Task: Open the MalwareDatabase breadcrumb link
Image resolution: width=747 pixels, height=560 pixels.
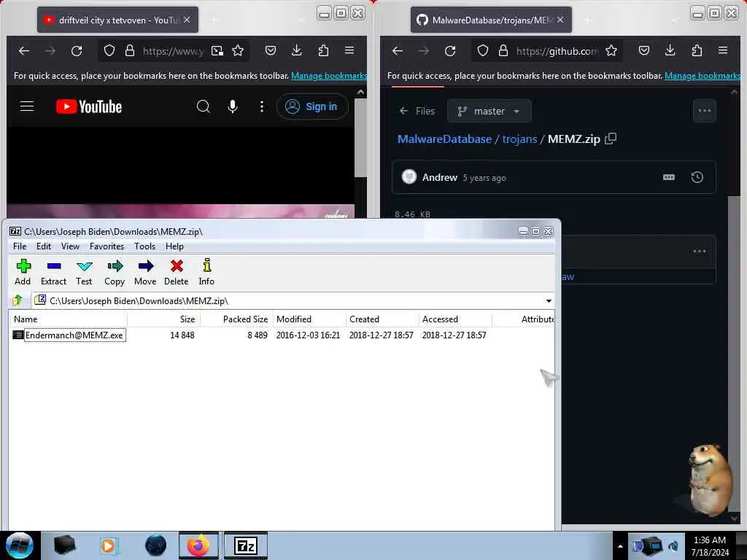Action: pos(444,139)
